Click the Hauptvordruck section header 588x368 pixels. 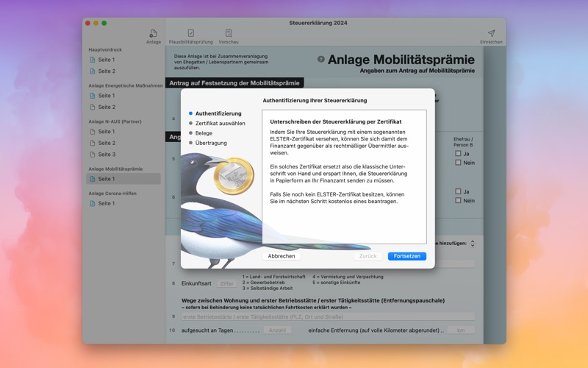click(x=105, y=49)
